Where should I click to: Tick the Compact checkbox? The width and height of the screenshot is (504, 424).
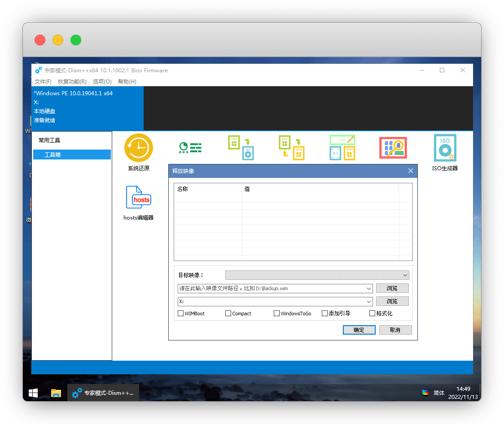(x=228, y=314)
